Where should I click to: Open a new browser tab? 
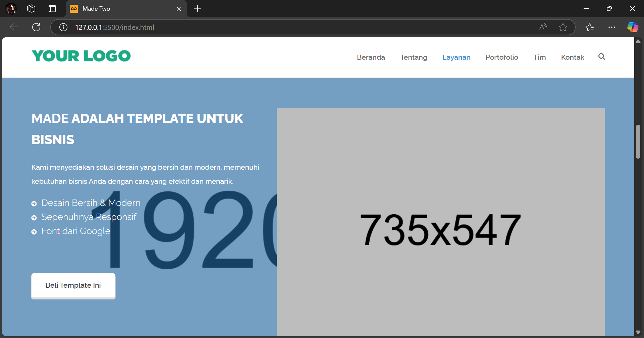click(198, 9)
